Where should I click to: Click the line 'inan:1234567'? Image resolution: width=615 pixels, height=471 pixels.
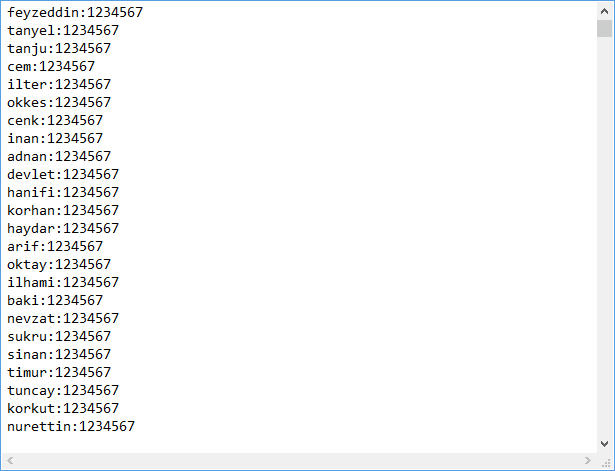tap(55, 139)
